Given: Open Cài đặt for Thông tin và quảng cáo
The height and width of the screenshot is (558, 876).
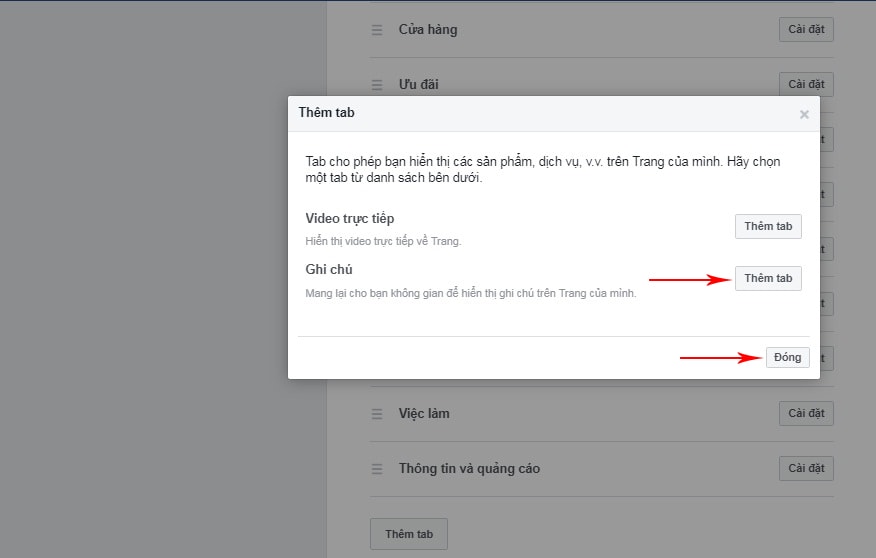Looking at the screenshot, I should (805, 468).
